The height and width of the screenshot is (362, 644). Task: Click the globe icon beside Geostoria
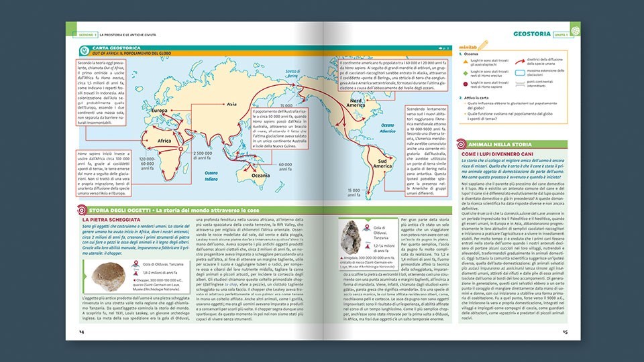(575, 30)
